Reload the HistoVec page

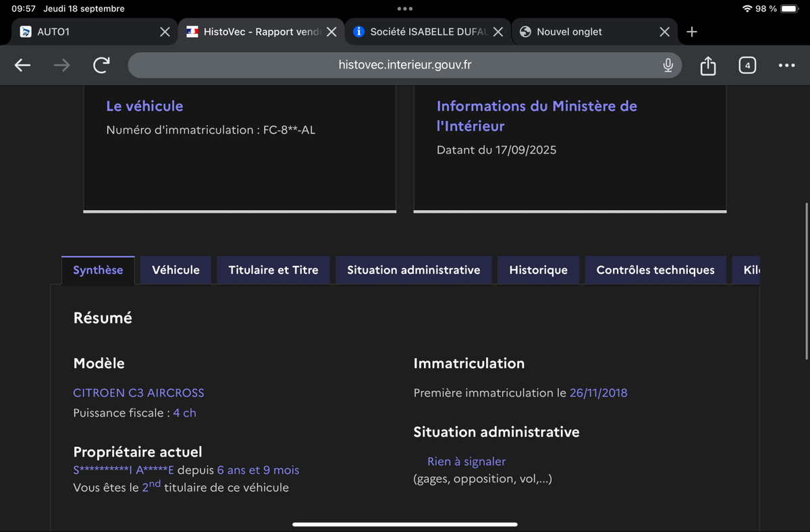[x=101, y=65]
